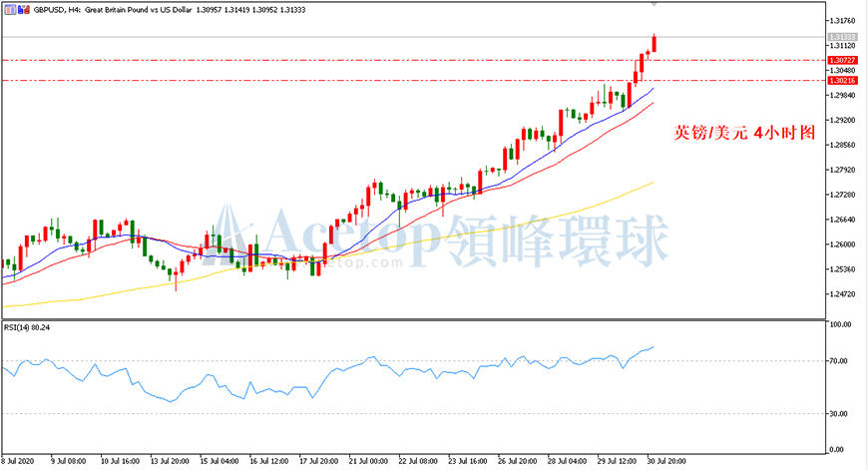Click the 1.24720 price scale label
The height and width of the screenshot is (470, 868).
click(842, 294)
